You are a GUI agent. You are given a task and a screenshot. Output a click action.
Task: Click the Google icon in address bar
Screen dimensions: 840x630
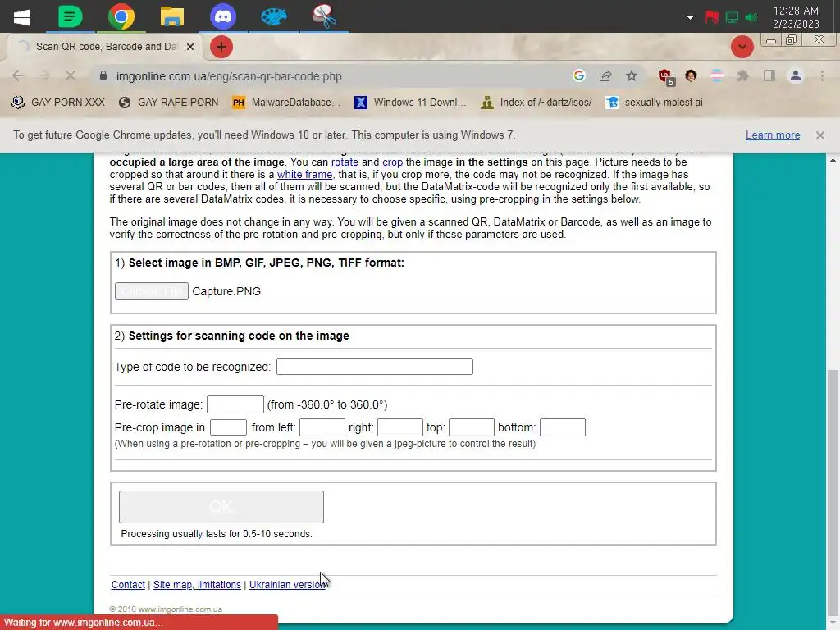click(x=578, y=76)
